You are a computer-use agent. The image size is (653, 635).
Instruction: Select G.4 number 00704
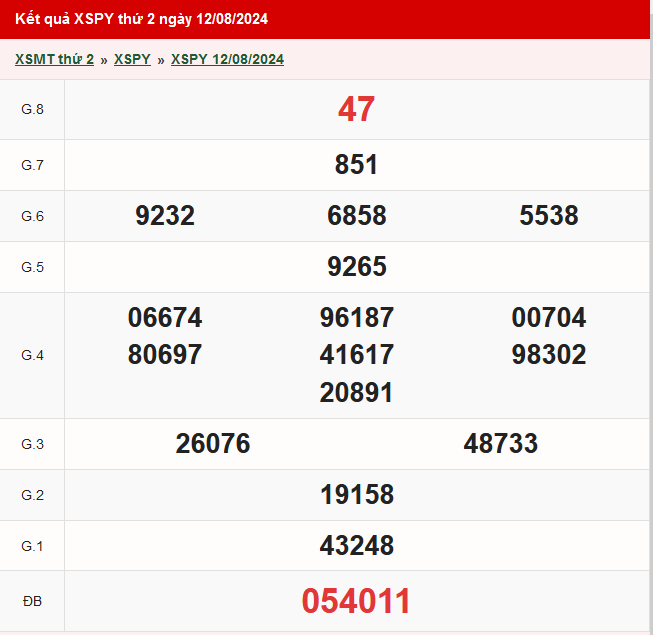pyautogui.click(x=549, y=318)
